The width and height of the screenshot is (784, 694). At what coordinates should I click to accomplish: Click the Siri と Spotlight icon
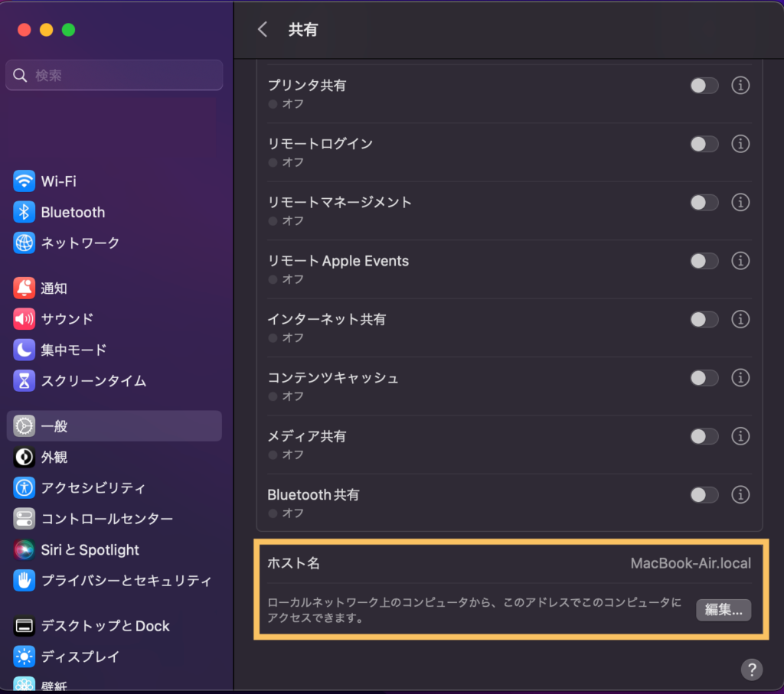[x=24, y=549]
